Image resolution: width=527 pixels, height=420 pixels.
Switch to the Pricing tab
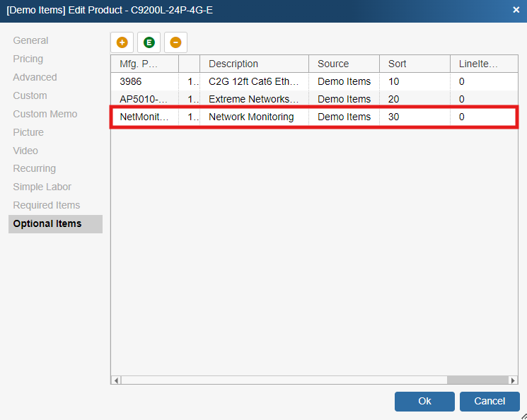[28, 59]
